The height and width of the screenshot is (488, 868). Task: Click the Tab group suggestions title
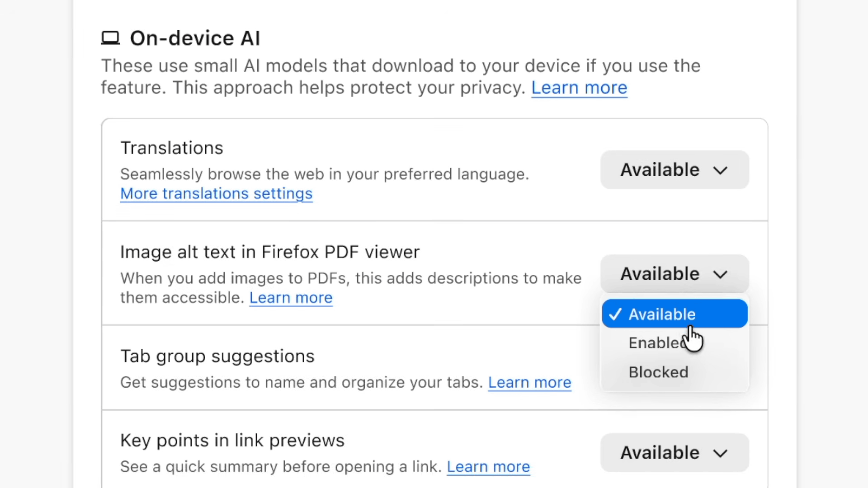point(217,357)
